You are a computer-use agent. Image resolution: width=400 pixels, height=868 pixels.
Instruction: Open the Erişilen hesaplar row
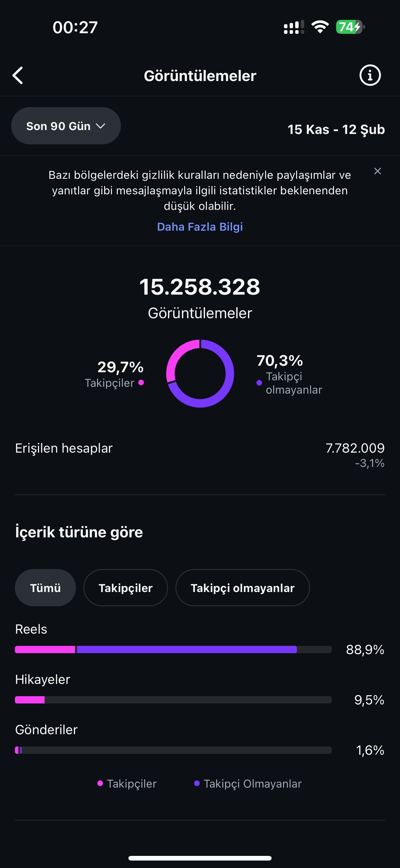(x=200, y=455)
